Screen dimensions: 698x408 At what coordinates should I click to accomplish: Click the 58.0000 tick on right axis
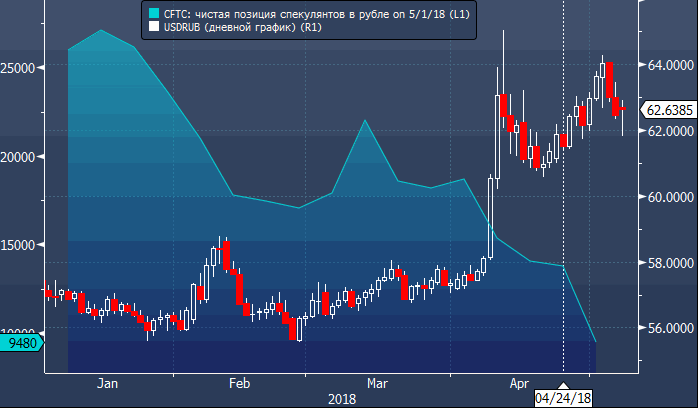coord(668,263)
